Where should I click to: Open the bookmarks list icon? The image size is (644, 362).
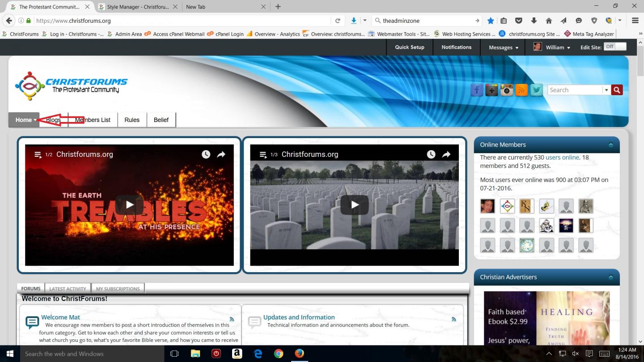[x=504, y=21]
